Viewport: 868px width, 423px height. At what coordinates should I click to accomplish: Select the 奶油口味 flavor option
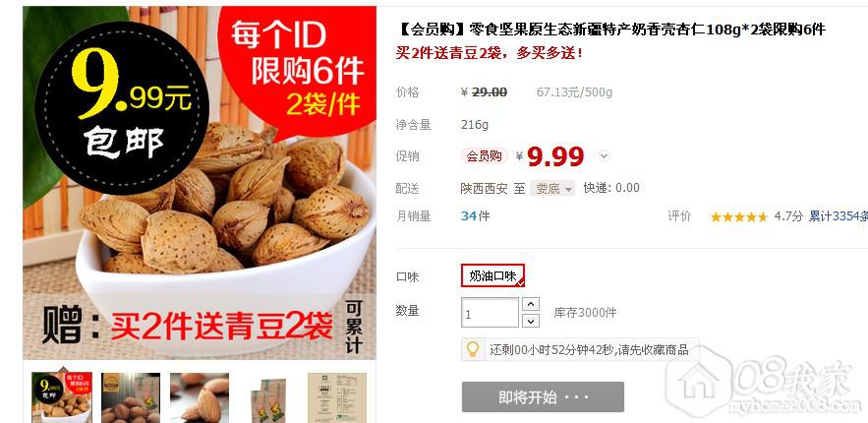click(492, 275)
